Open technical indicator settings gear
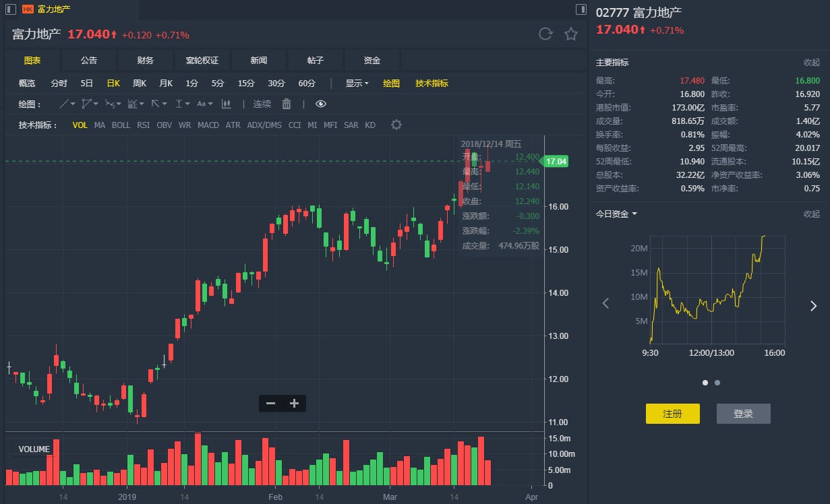830x504 pixels. tap(396, 125)
